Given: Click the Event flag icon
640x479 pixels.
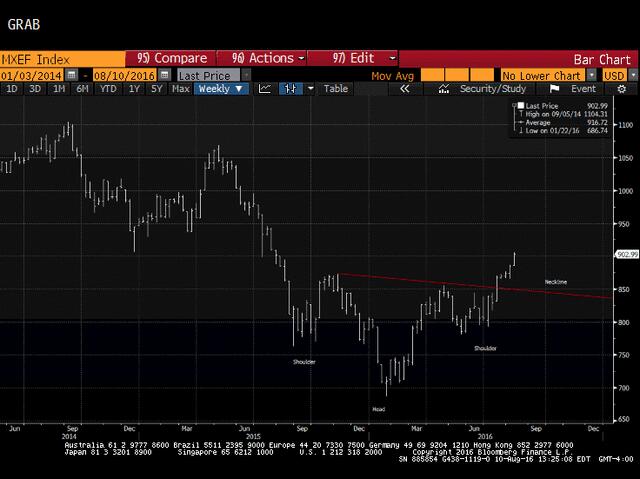Looking at the screenshot, I should (555, 89).
